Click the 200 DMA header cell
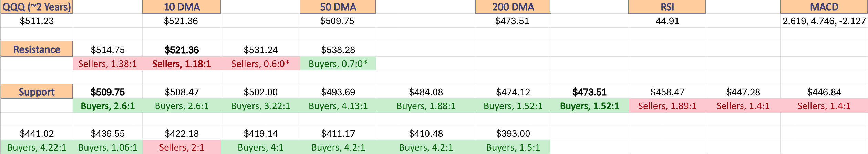868x154 pixels. point(513,7)
